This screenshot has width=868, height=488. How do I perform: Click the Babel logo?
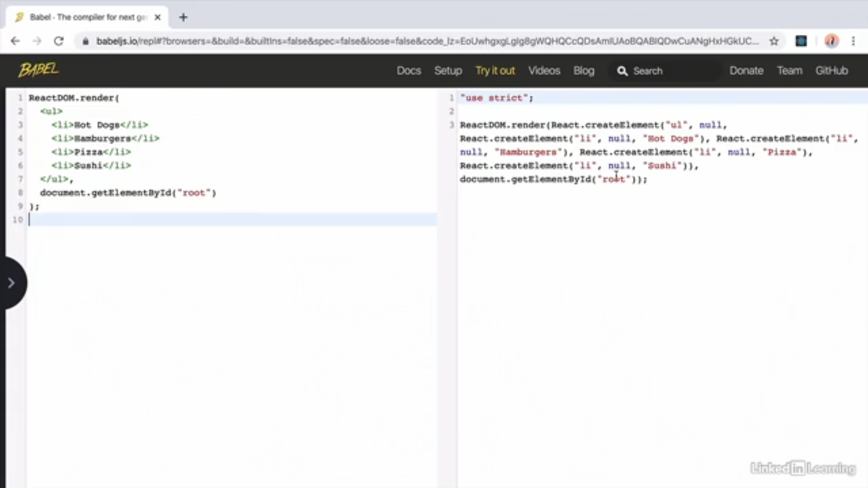38,70
